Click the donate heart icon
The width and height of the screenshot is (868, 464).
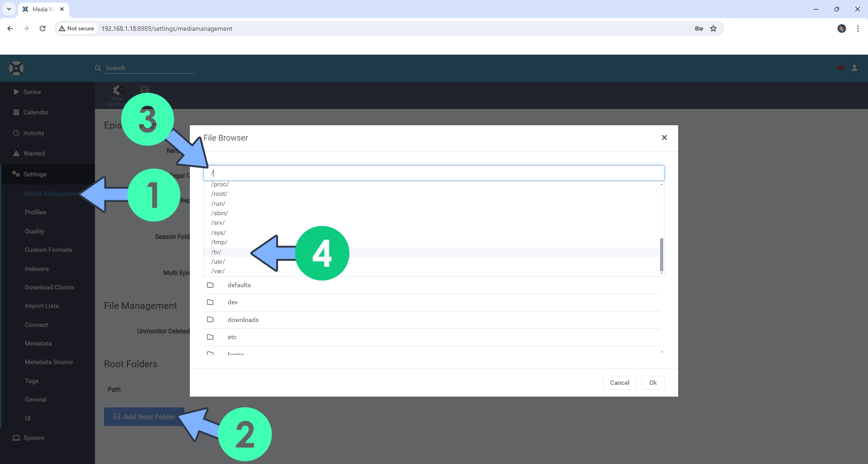(840, 68)
